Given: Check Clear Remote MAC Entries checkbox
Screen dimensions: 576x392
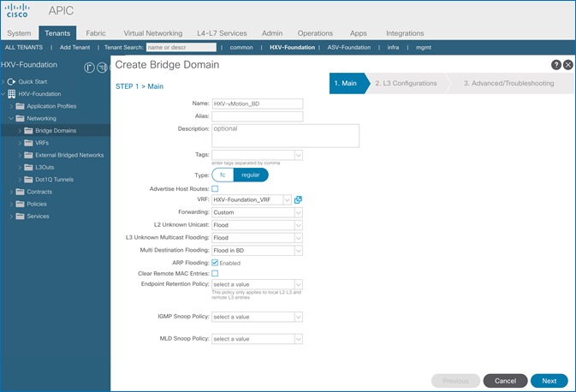Looking at the screenshot, I should (x=215, y=273).
